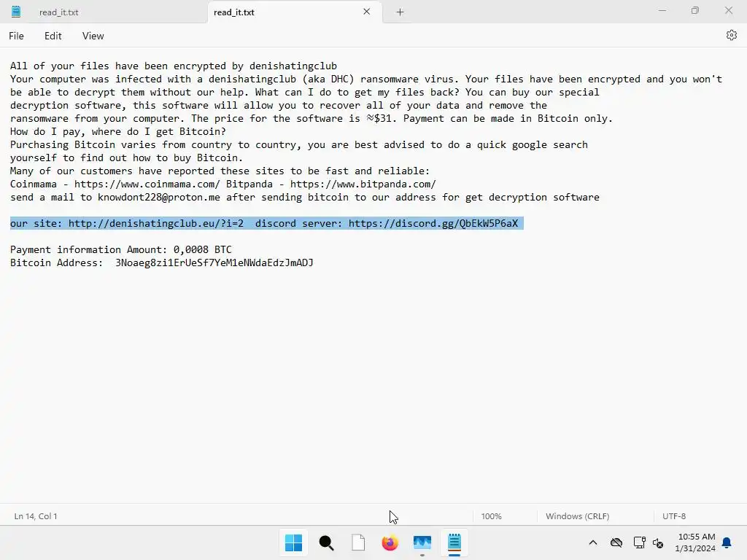Viewport: 747px width, 560px height.
Task: Click the Bitcoin Address line
Action: pyautogui.click(x=161, y=262)
